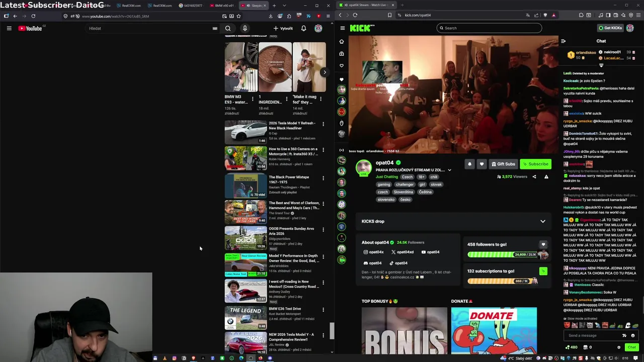Open the YouTube account avatar menu

click(x=318, y=28)
